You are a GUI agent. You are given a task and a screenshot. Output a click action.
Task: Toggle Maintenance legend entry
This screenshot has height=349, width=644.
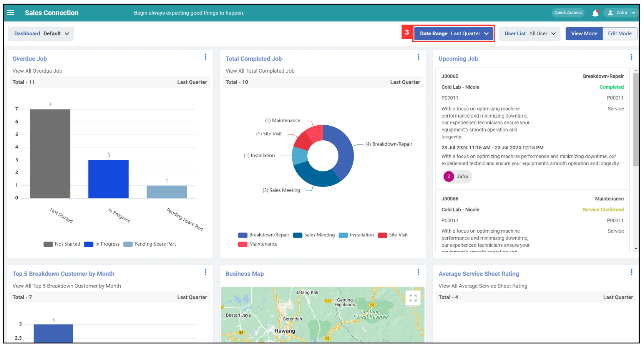point(257,244)
